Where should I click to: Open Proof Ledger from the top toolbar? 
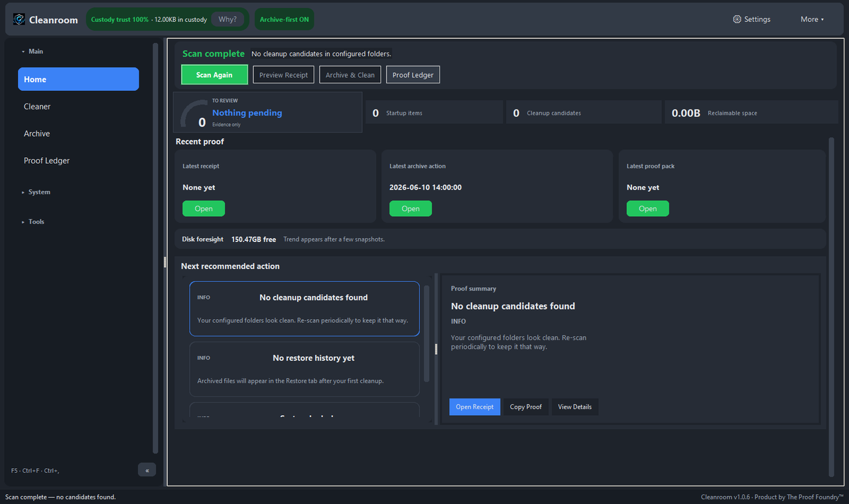pos(413,75)
